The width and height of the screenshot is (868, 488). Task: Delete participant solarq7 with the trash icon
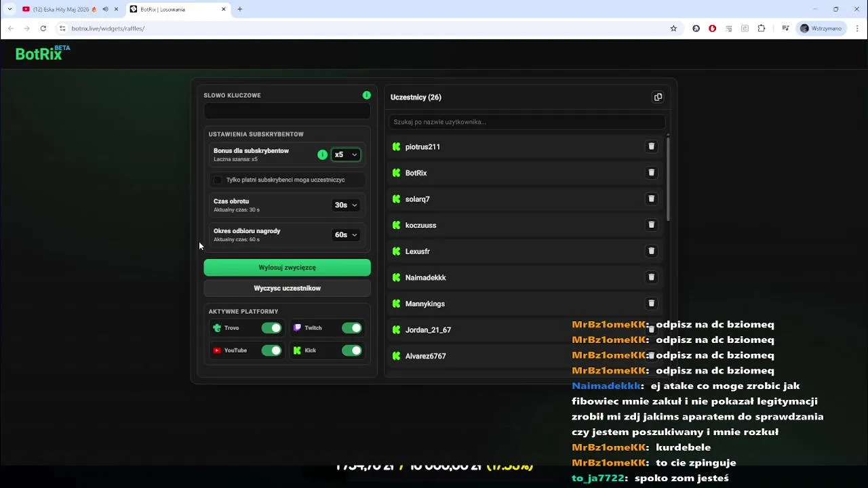click(x=651, y=199)
